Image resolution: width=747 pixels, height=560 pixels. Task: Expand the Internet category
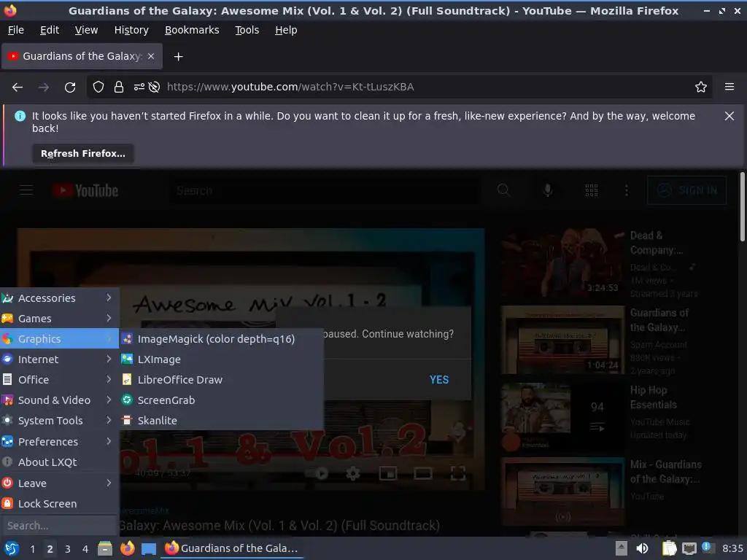pos(59,359)
